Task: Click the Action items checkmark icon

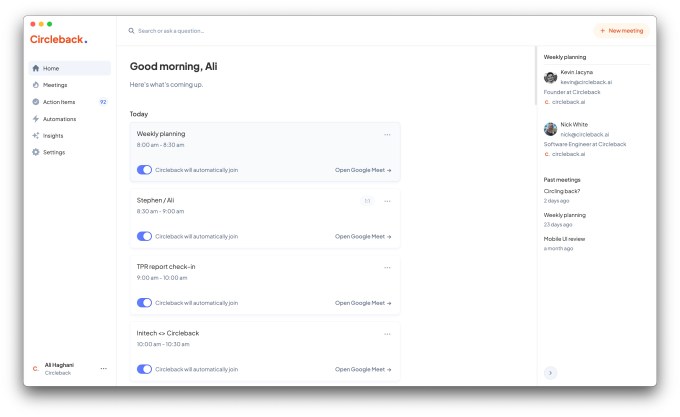Action: (36, 102)
